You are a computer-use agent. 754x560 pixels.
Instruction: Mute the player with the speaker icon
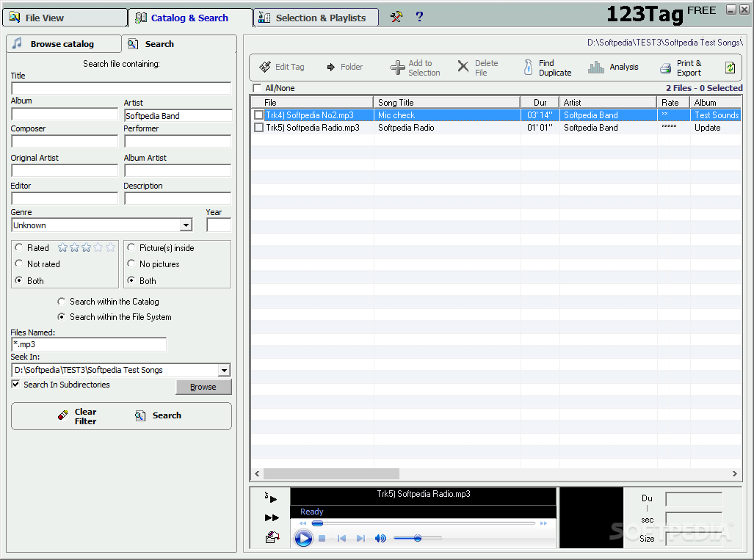coord(380,539)
